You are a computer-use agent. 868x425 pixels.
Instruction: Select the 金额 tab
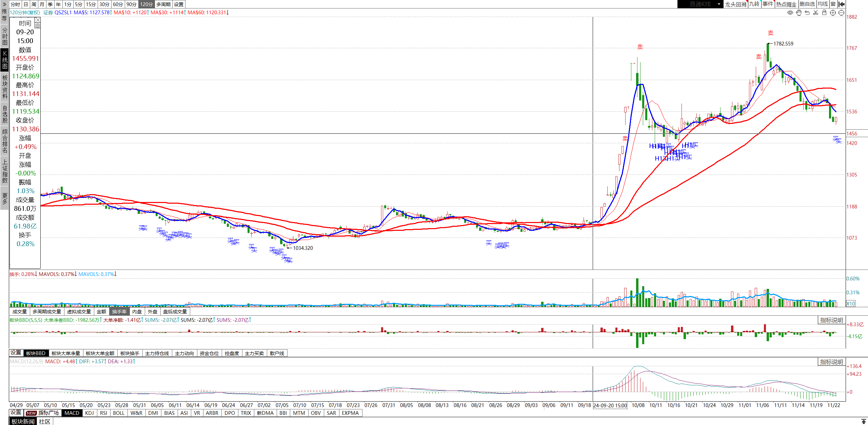click(101, 312)
